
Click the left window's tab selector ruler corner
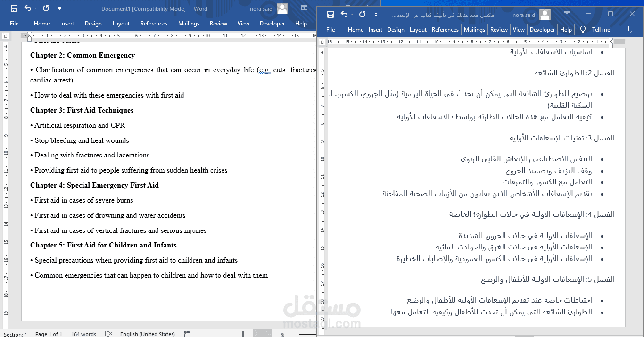pyautogui.click(x=6, y=35)
